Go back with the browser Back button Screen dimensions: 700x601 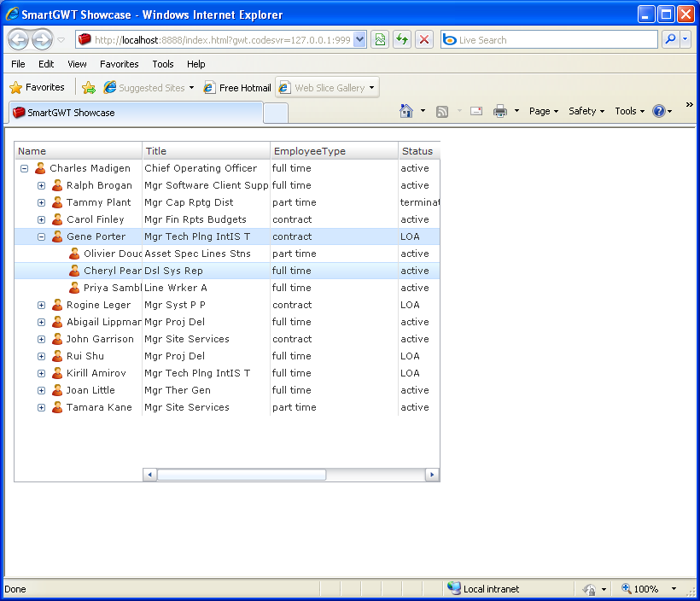point(19,40)
